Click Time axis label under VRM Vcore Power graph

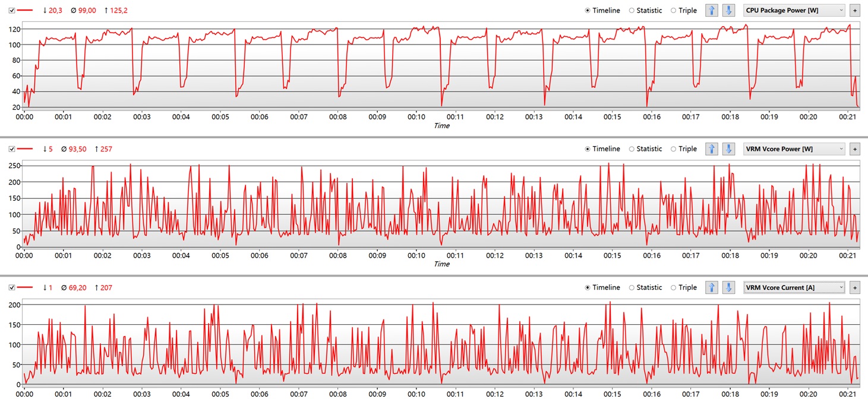point(441,264)
